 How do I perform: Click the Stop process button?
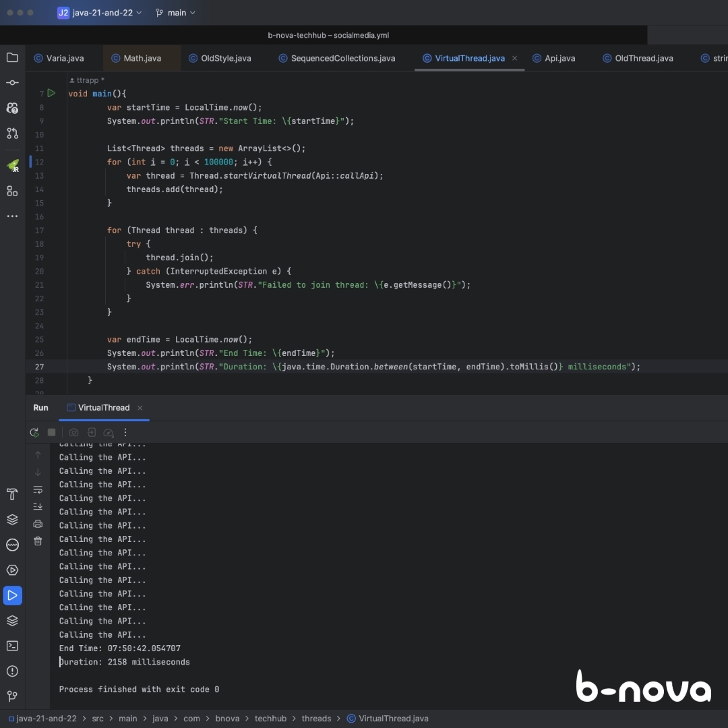click(x=51, y=432)
